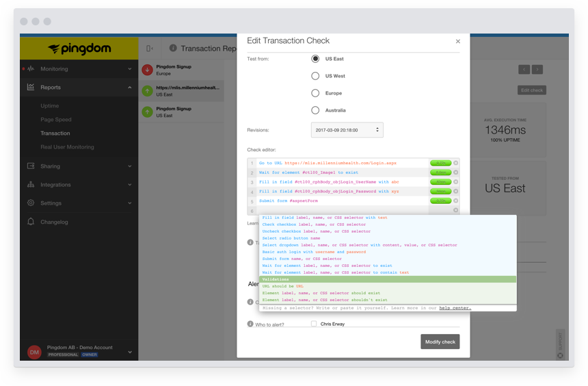Click green up-status icon of mlis.millenniumhealth check
The image size is (588, 386).
click(x=148, y=91)
